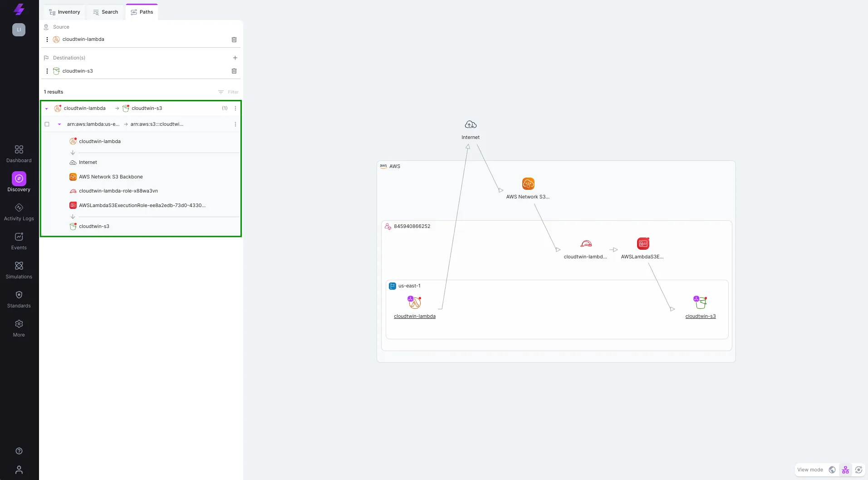
Task: Select the Internet node in the graph
Action: 471,124
